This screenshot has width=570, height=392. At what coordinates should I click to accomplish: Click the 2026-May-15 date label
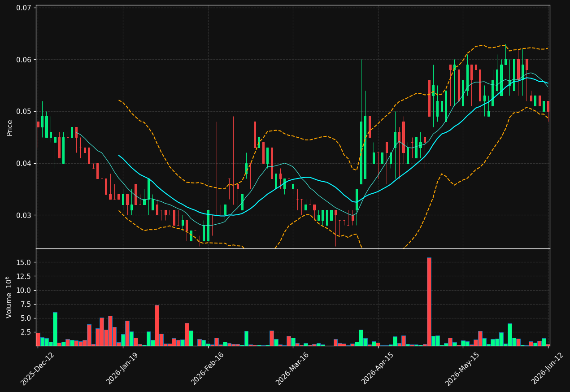(462, 368)
